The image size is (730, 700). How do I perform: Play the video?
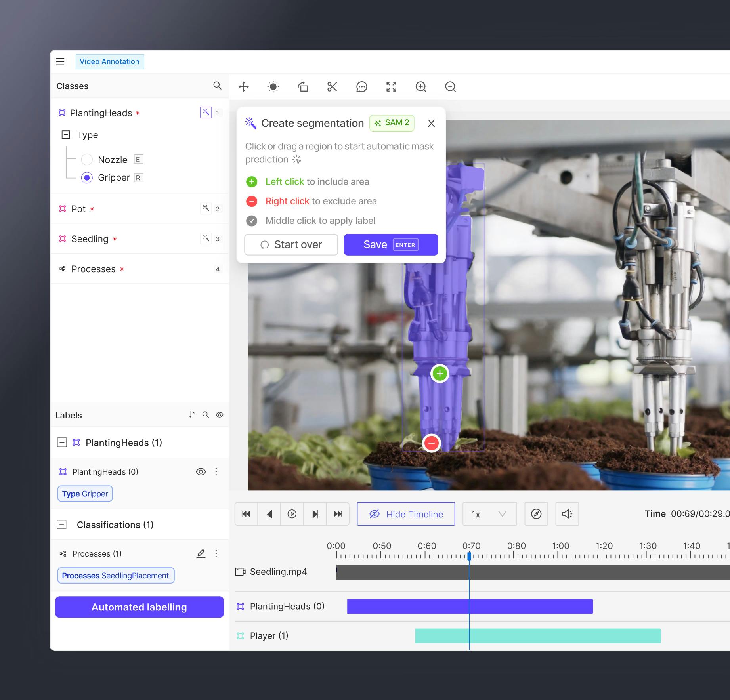point(292,514)
